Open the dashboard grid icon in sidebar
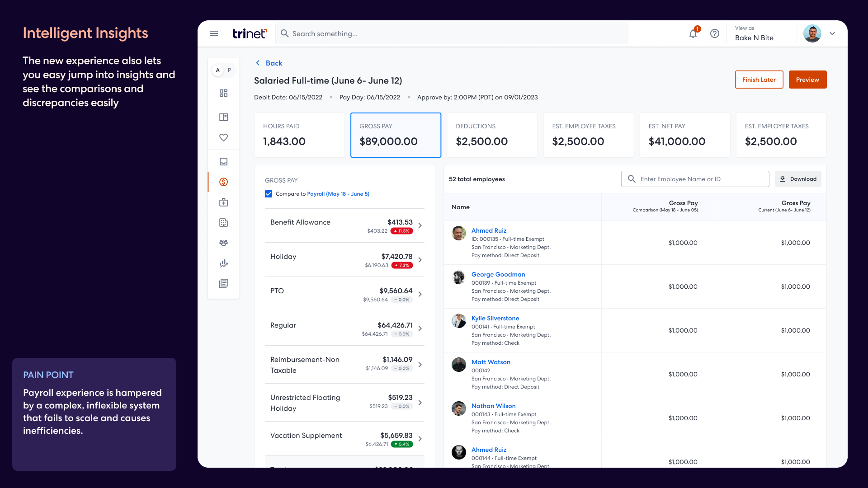This screenshot has width=868, height=488. click(x=223, y=93)
